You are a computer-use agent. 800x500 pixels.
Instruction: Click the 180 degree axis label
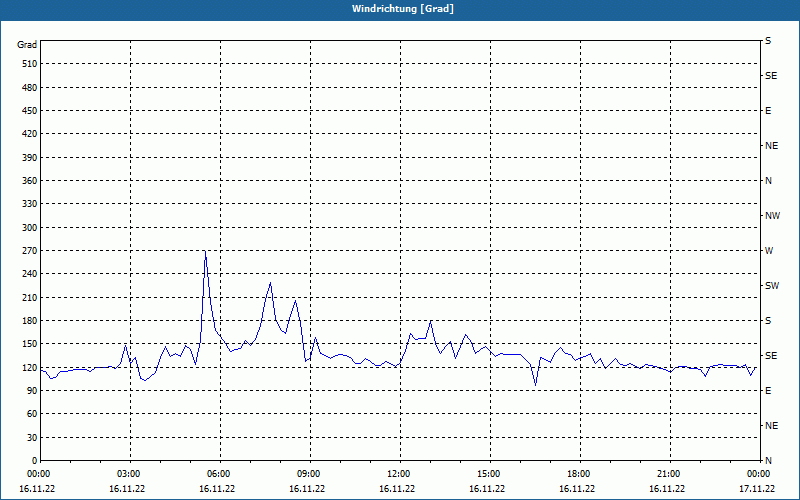30,321
